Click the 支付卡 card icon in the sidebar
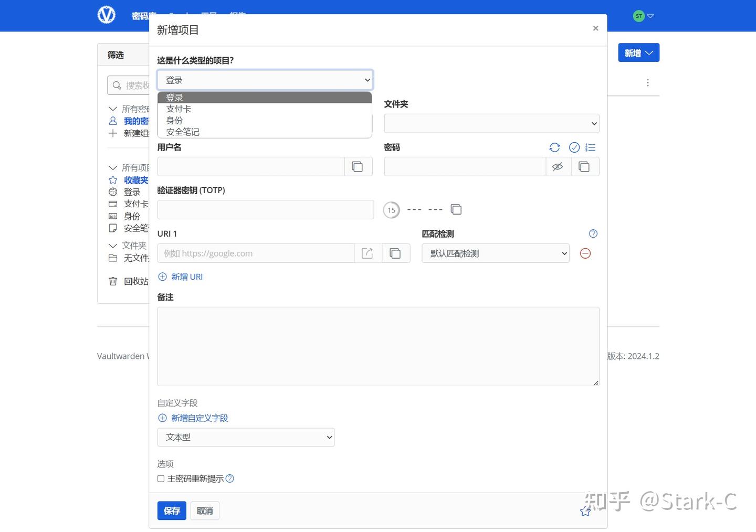Viewport: 756px width, 532px height. click(113, 204)
